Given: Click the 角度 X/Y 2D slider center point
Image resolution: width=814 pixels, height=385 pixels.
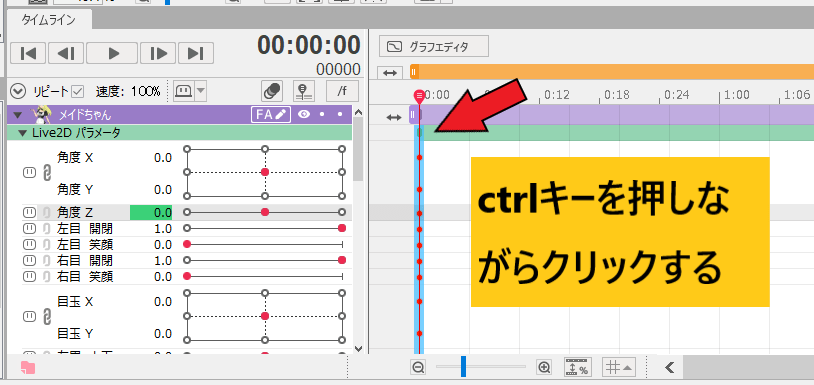Looking at the screenshot, I should pyautogui.click(x=265, y=172).
